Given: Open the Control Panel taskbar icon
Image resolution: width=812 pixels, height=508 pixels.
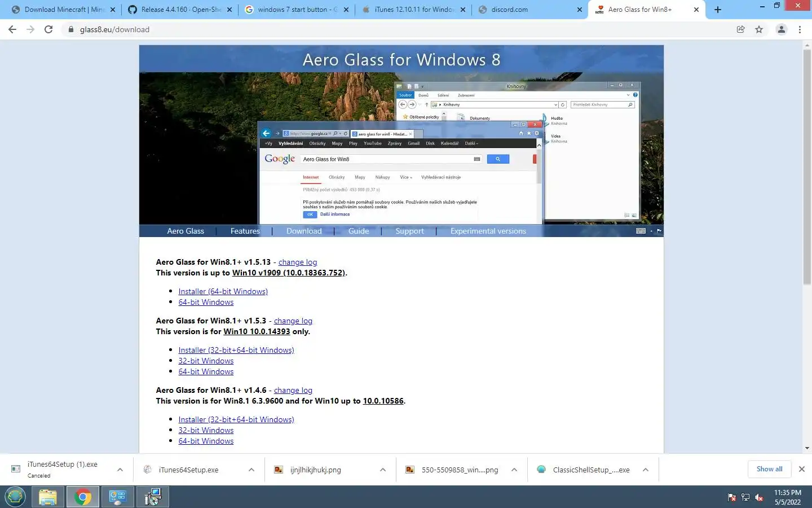Looking at the screenshot, I should coord(118,497).
